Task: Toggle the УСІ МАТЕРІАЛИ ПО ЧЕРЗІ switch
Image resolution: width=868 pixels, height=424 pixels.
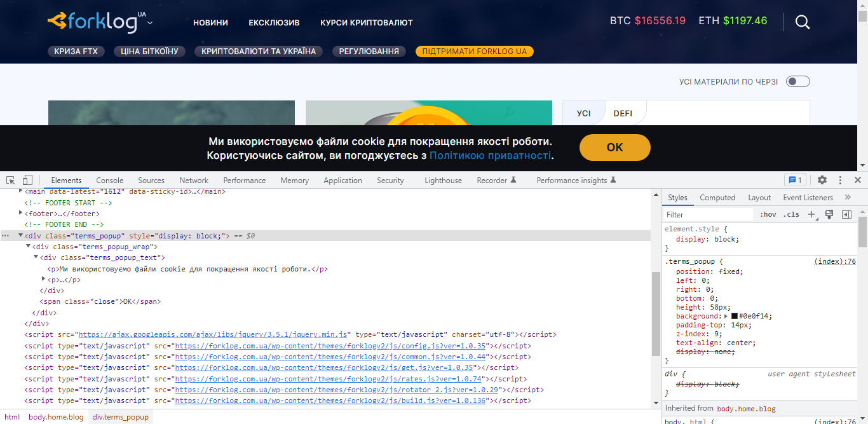Action: tap(798, 81)
